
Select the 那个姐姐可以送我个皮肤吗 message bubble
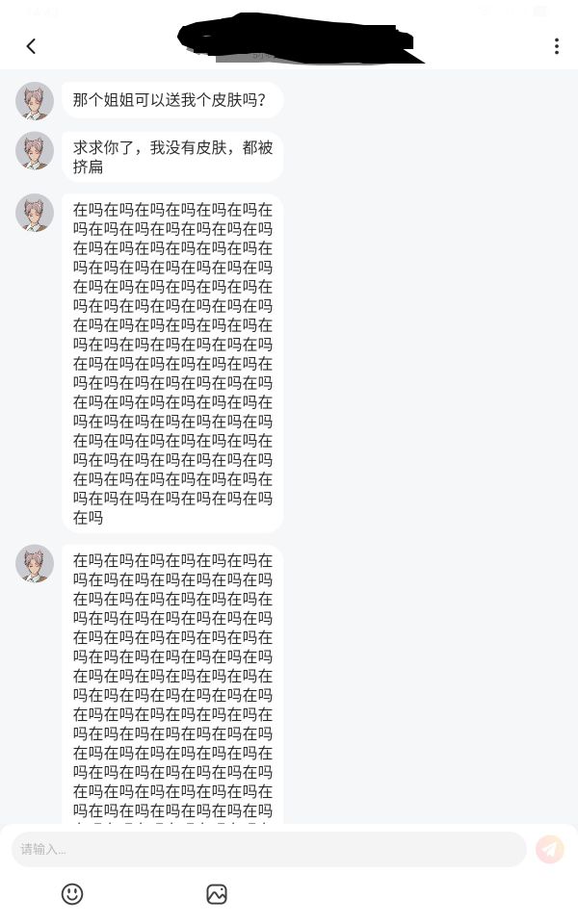pos(172,99)
